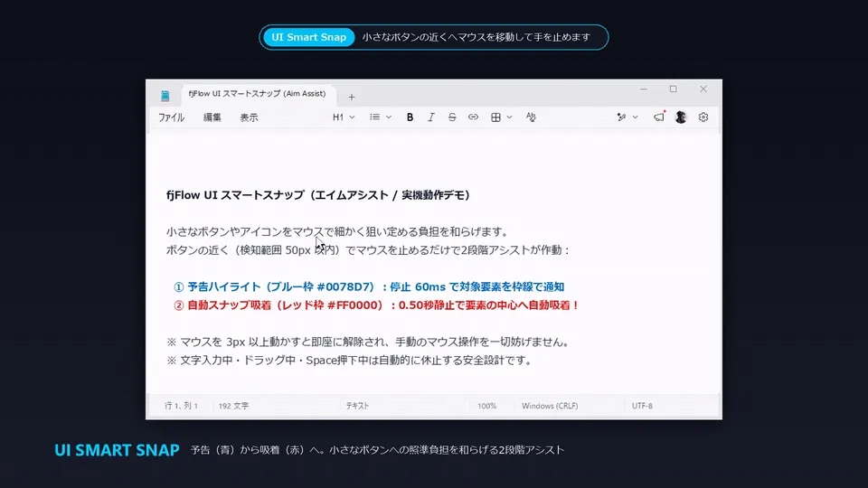The height and width of the screenshot is (488, 868).
Task: Click the Notepad app icon in title bar
Action: pyautogui.click(x=165, y=96)
